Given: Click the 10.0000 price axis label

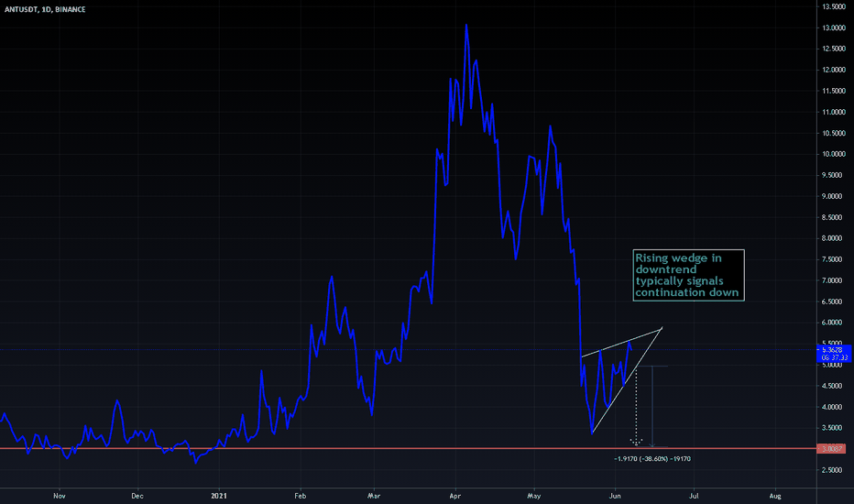Looking at the screenshot, I should coord(834,154).
